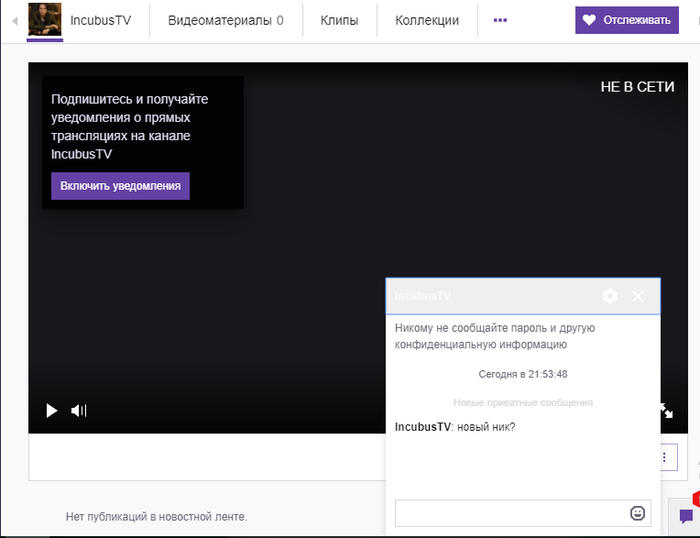
Task: Play the video with the play icon
Action: [52, 410]
